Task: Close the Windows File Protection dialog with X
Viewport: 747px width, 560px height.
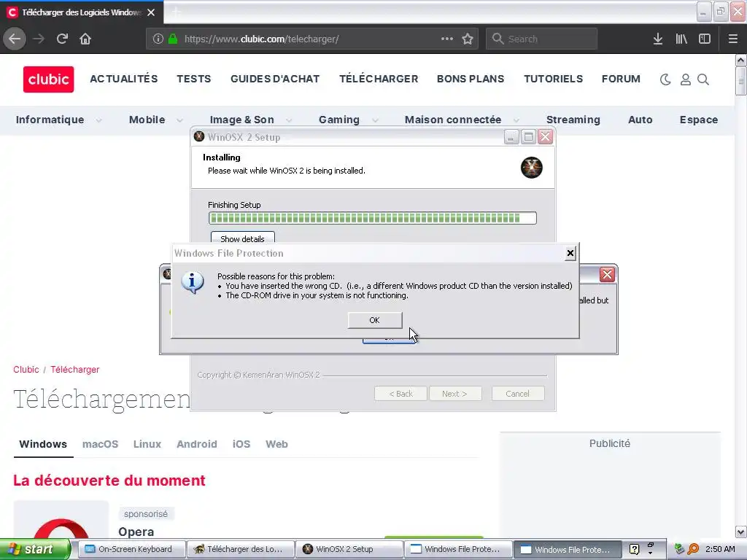Action: [570, 253]
